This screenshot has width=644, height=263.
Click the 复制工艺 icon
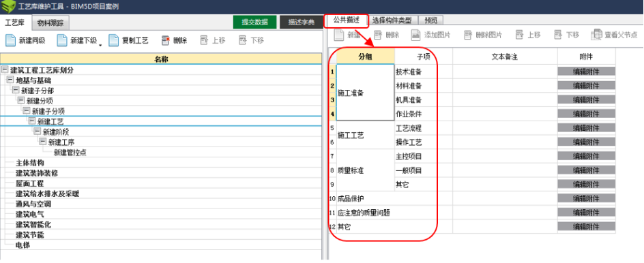tap(113, 40)
